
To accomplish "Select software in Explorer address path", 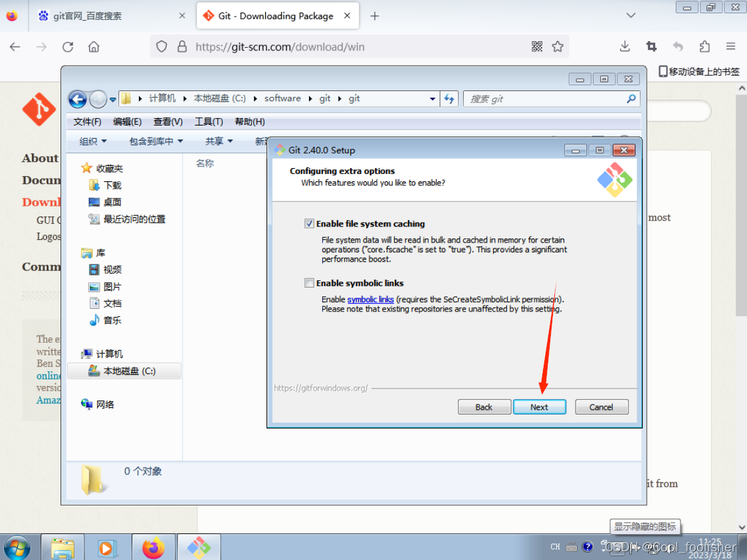I will point(282,98).
